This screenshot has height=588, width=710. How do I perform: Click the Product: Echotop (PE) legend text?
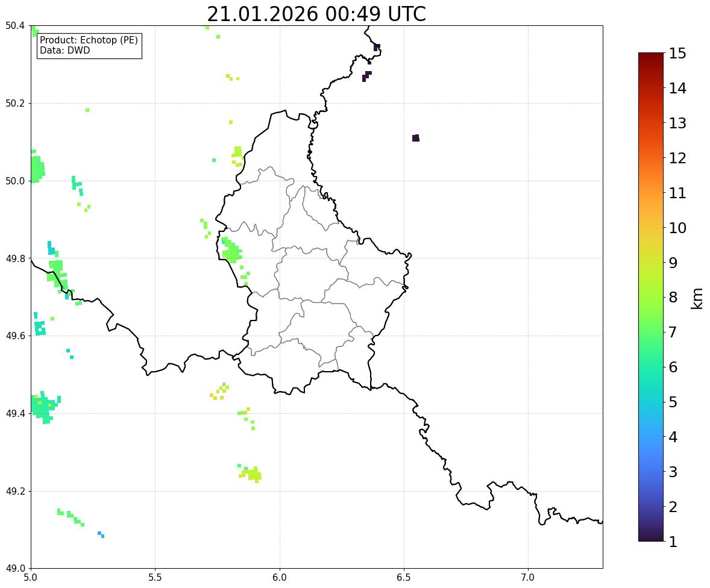[x=89, y=40]
